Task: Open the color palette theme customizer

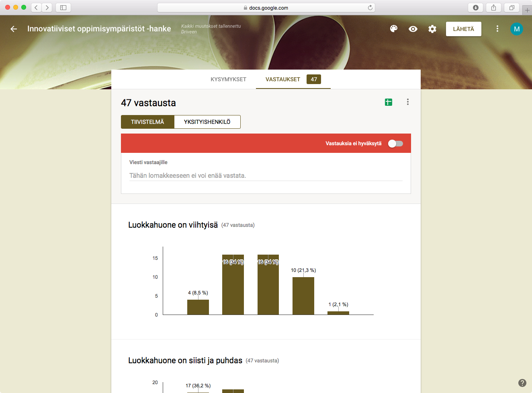Action: coord(394,29)
